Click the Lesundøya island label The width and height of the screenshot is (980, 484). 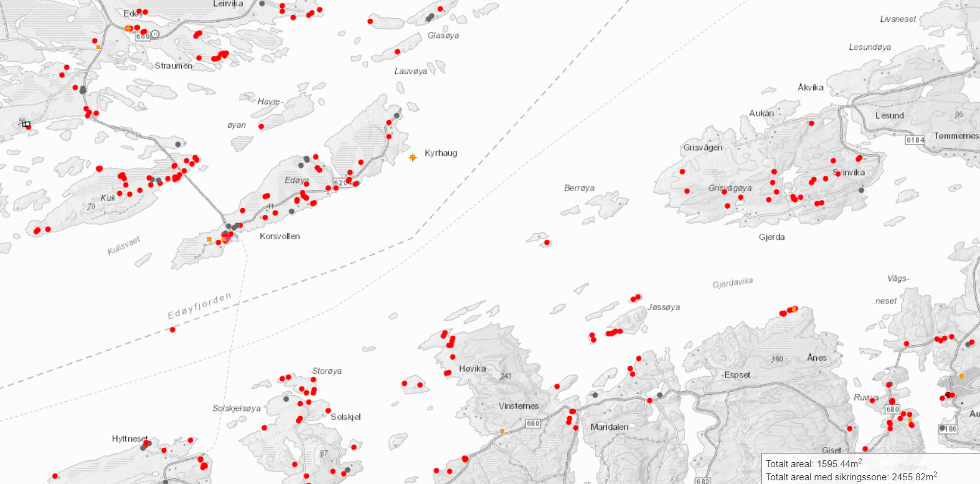(x=870, y=47)
